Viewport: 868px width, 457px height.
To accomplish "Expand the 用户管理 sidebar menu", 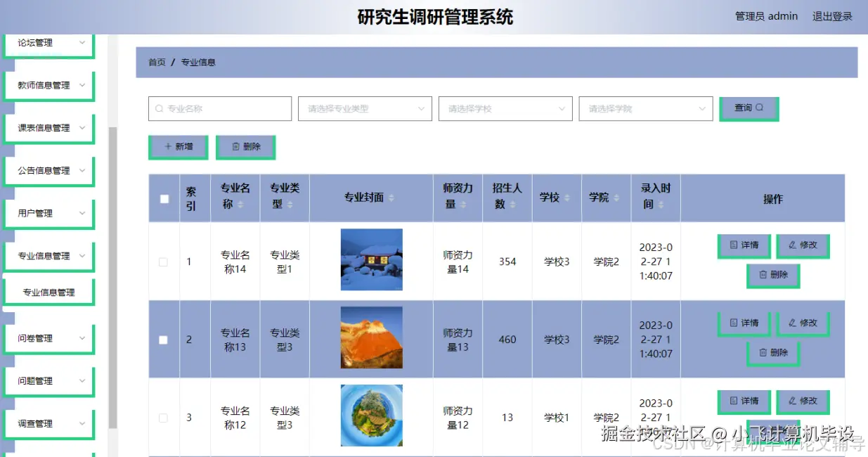I will (x=48, y=214).
